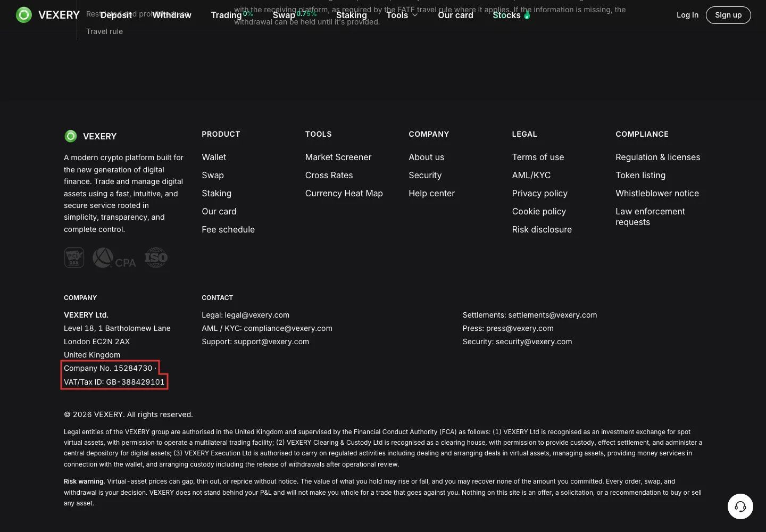Viewport: 766px width, 532px height.
Task: Click the Sign up button
Action: pos(728,15)
